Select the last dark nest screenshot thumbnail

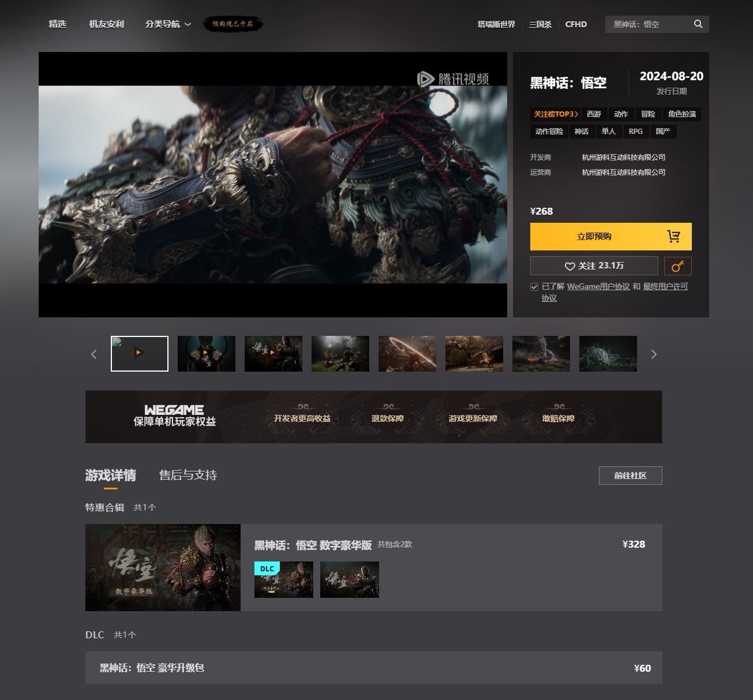point(608,354)
